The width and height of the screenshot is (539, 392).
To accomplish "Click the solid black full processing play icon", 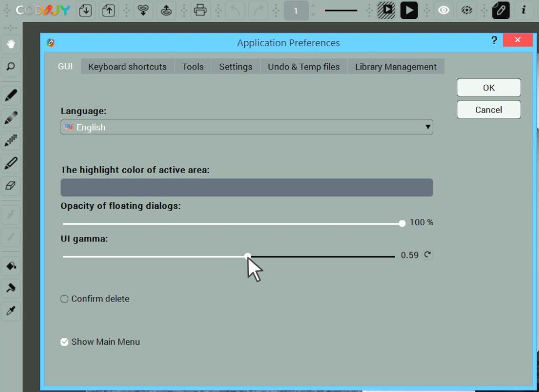I will [409, 11].
